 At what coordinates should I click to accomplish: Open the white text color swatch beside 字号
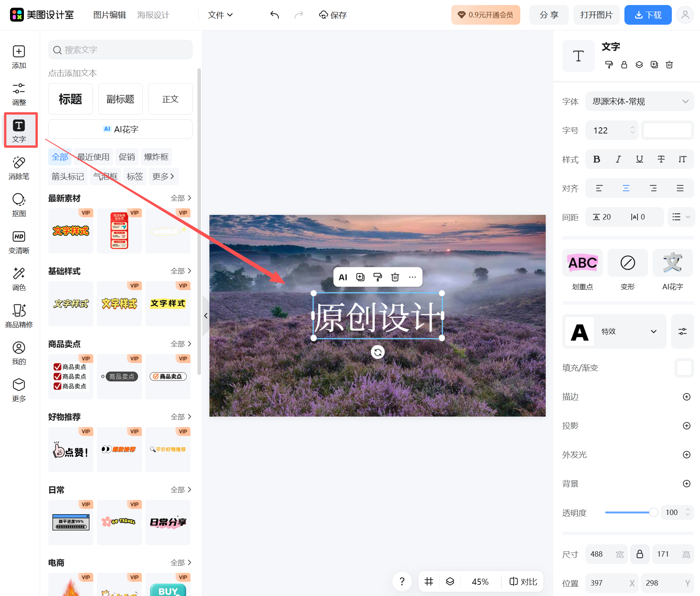668,130
